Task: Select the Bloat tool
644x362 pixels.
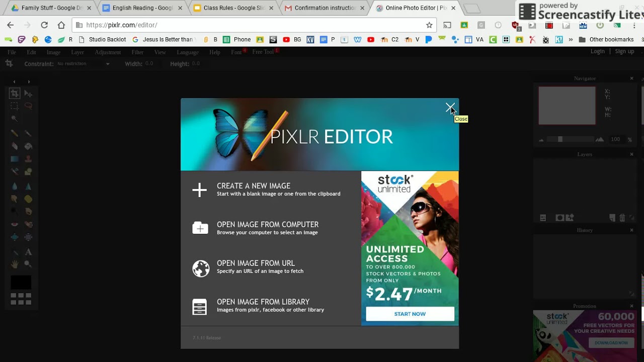Action: click(15, 237)
